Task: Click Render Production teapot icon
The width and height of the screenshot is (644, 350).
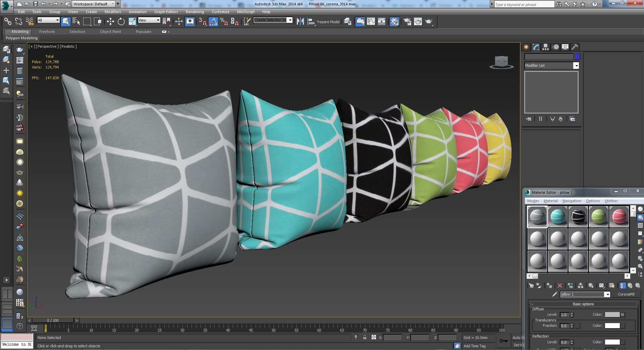Action: tap(429, 21)
